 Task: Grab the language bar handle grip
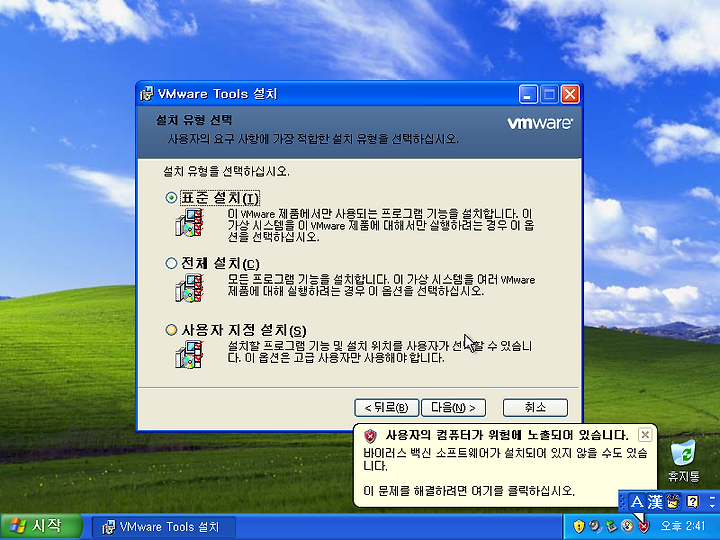623,501
